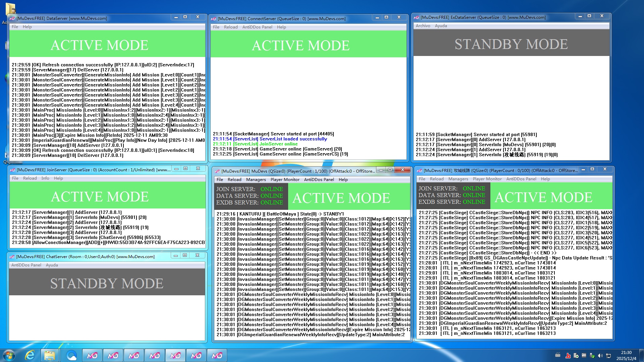
Task: Click the SQL Server service tray icon
Action: click(576, 355)
